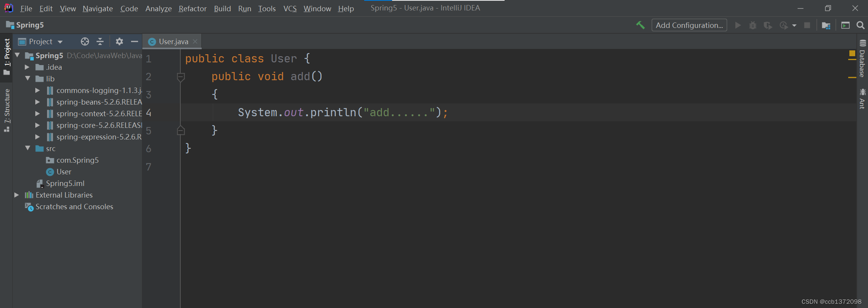Select the commons-logging-1.1.3 library row
The image size is (868, 308).
[x=78, y=90]
